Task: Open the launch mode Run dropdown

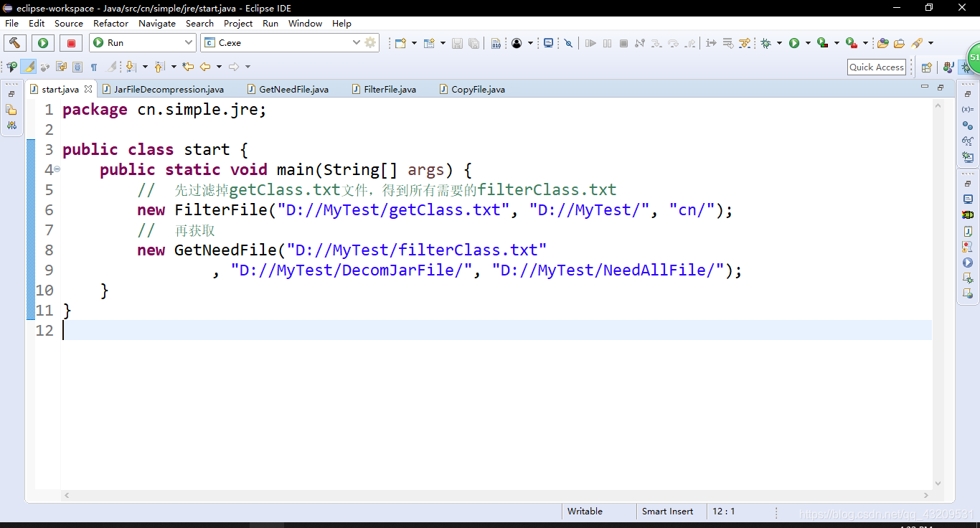Action: point(143,43)
